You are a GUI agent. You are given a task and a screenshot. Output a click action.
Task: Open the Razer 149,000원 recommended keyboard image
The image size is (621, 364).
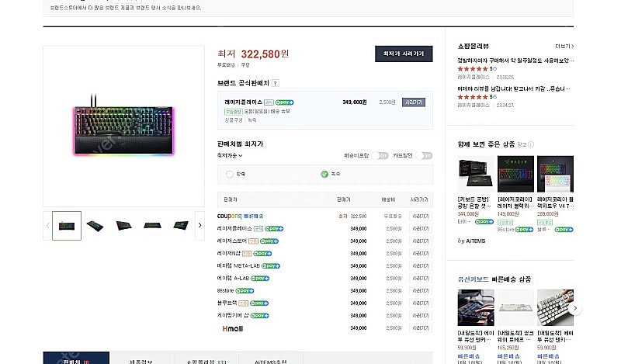point(515,174)
